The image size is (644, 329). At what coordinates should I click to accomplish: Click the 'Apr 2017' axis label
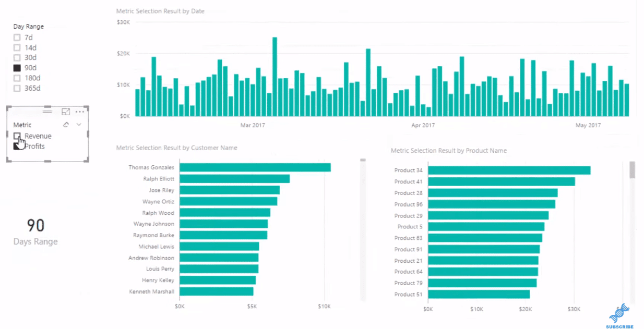[x=423, y=125]
